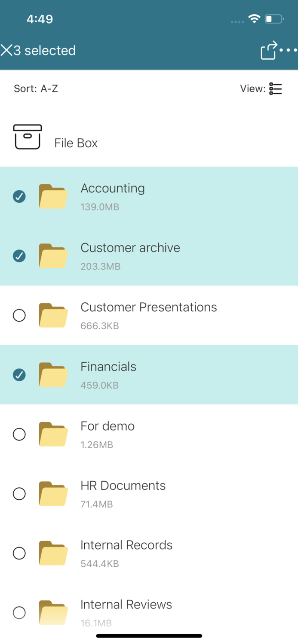
Task: Open the three-dot more options icon
Action: click(289, 50)
